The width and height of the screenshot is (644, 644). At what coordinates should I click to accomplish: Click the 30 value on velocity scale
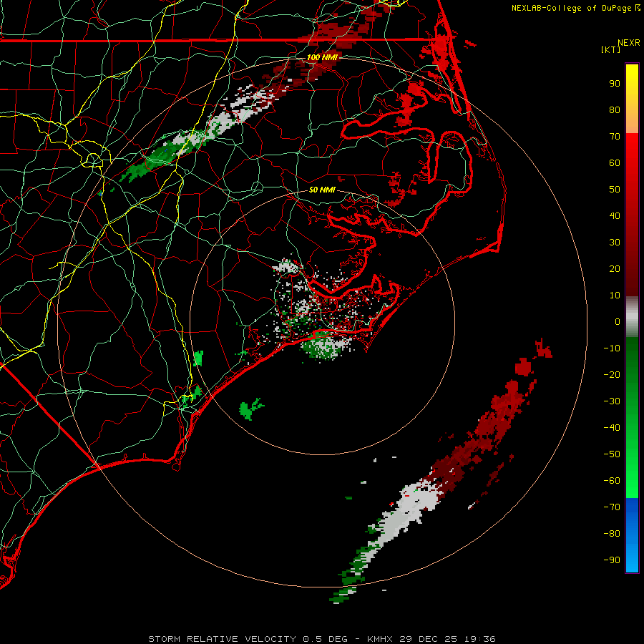click(x=615, y=243)
